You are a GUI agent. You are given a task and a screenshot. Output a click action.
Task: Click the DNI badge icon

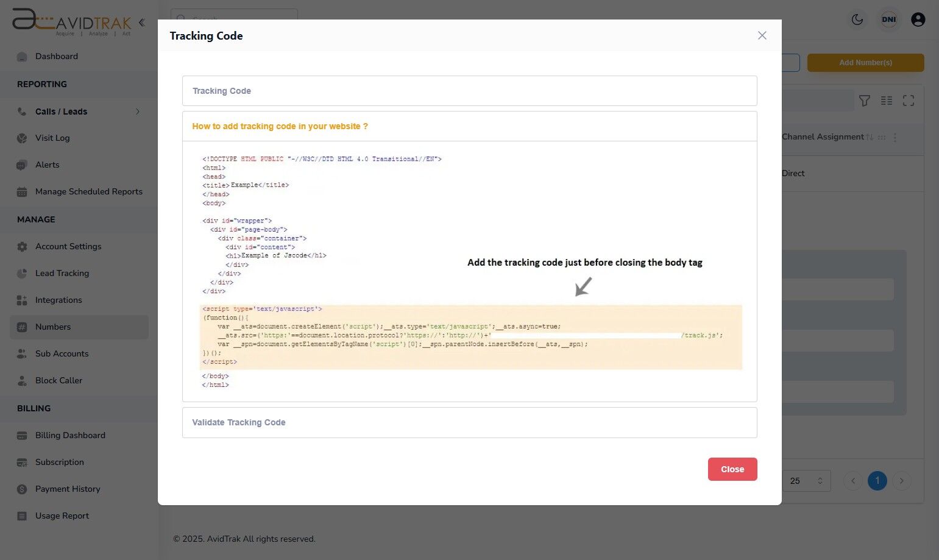(x=889, y=19)
